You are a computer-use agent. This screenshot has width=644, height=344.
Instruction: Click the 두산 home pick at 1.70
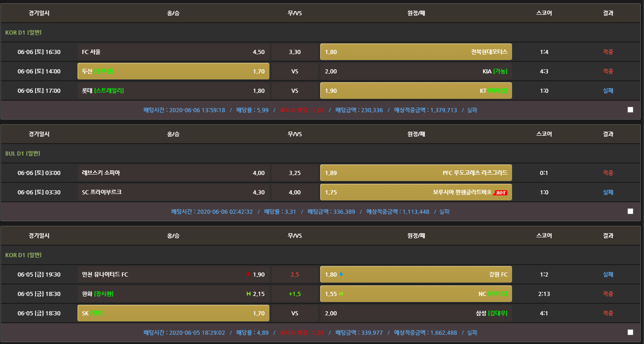tap(173, 71)
